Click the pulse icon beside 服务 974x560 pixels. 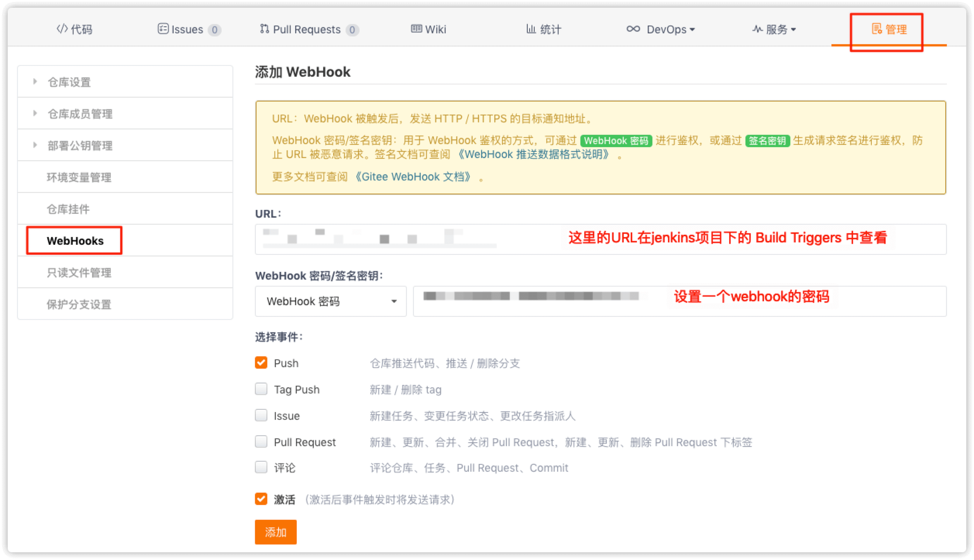(757, 29)
